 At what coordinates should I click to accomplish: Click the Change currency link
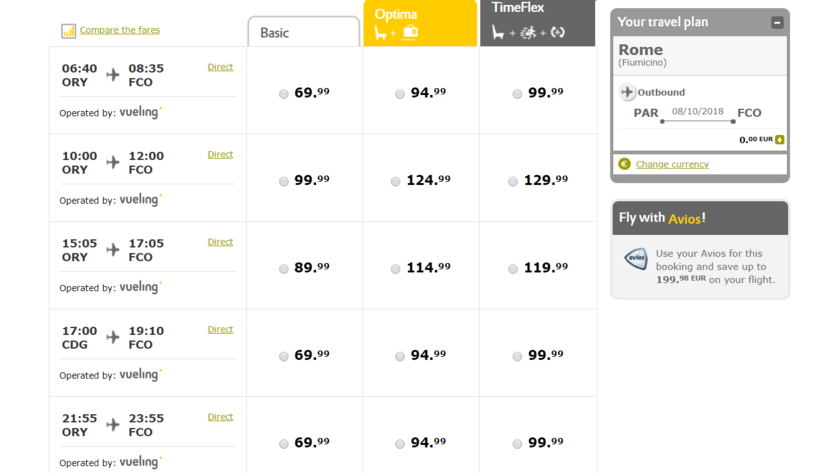tap(671, 164)
